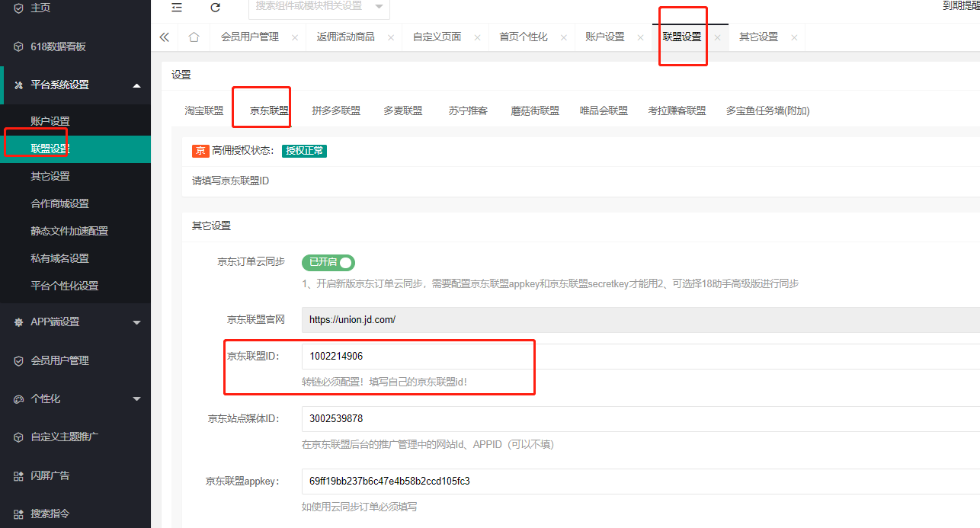Viewport: 980px width, 528px height.
Task: Select the 苏宁推客 sub-tab
Action: (x=469, y=110)
